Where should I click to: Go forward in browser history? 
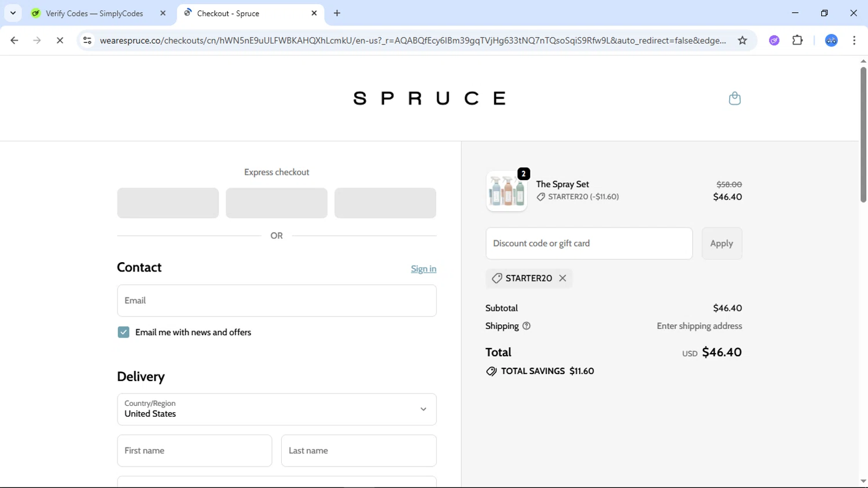point(37,41)
